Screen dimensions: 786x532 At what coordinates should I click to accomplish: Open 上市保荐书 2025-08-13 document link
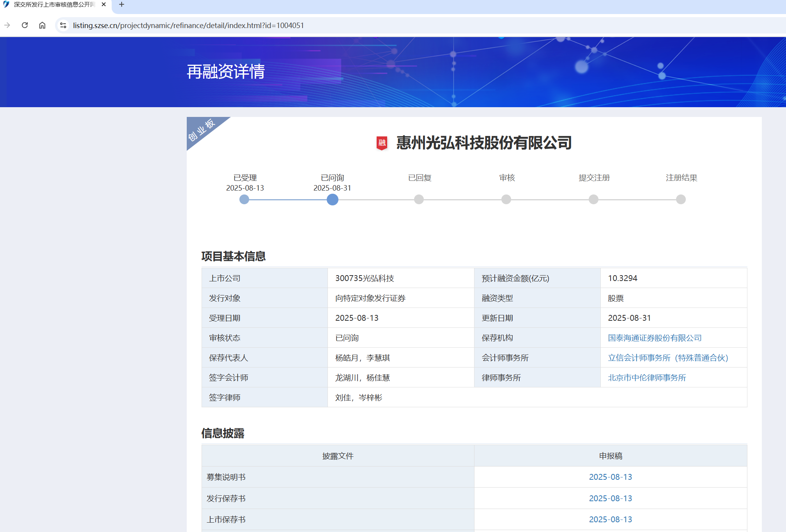coord(610,520)
